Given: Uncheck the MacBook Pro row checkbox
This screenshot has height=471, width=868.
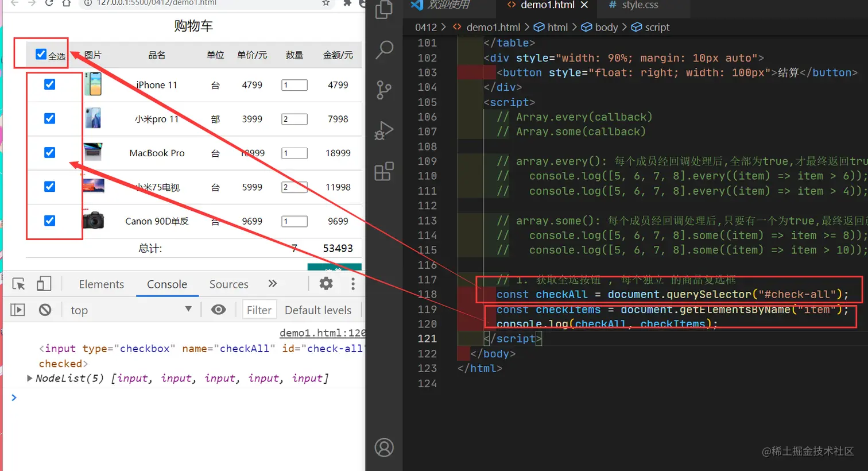Looking at the screenshot, I should pyautogui.click(x=50, y=152).
